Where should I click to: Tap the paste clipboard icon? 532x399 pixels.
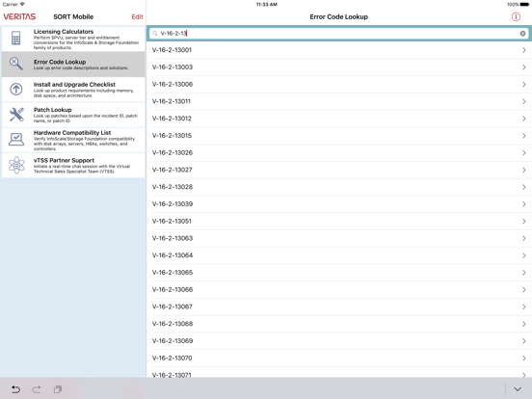(58, 389)
